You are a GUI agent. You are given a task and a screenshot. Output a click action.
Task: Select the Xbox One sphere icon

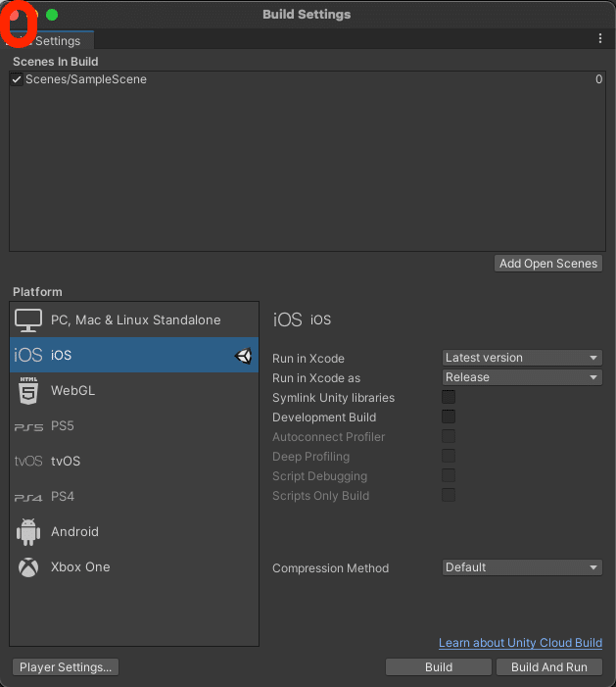[28, 567]
